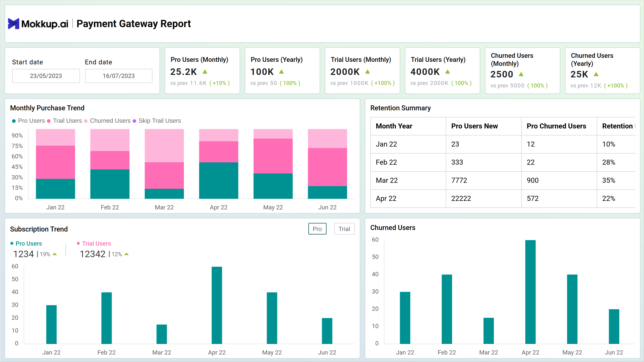Select the Trial Users (Monthly) card title
This screenshot has height=362, width=644.
[361, 60]
